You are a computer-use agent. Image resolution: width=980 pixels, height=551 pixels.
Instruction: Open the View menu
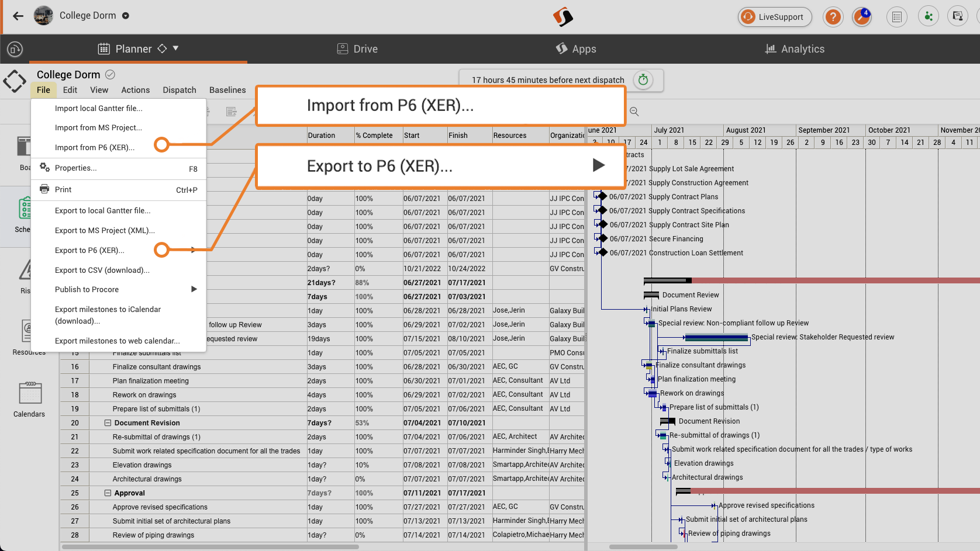coord(99,90)
